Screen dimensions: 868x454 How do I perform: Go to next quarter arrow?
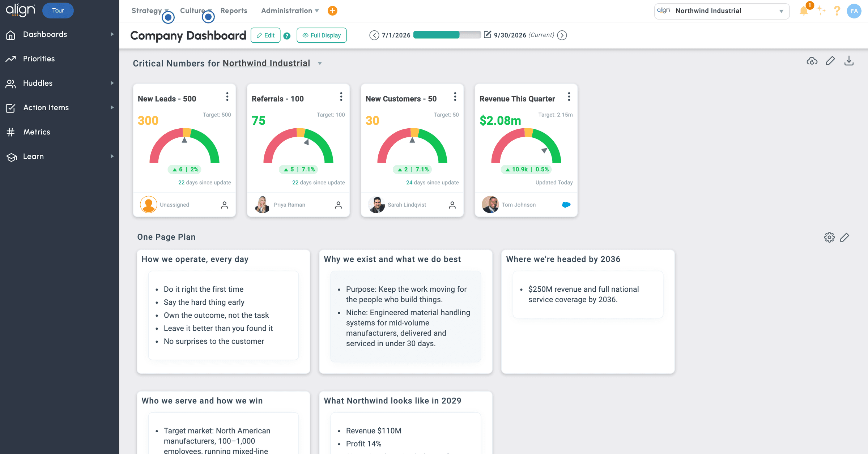[562, 35]
